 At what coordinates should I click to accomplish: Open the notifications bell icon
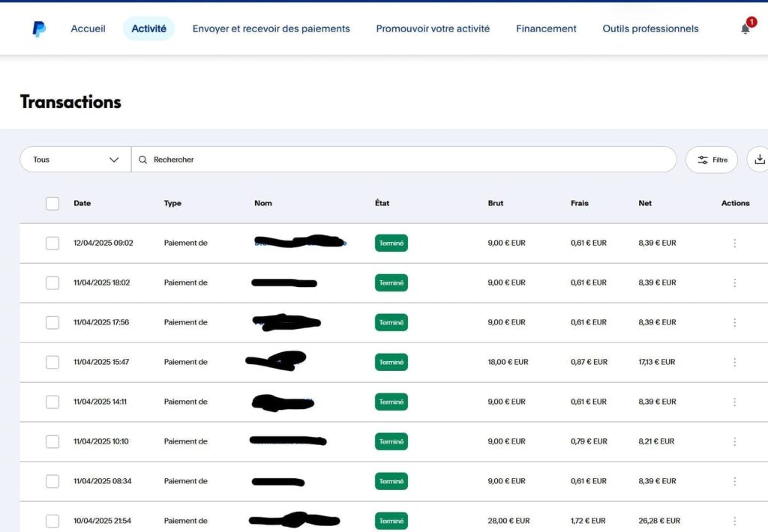(745, 28)
